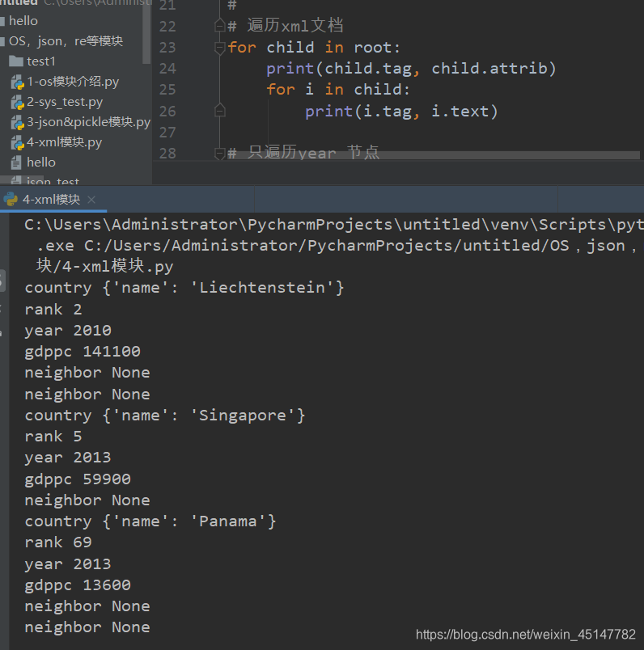Click on 'for i in child:' code line
This screenshot has width=644, height=650.
337,90
